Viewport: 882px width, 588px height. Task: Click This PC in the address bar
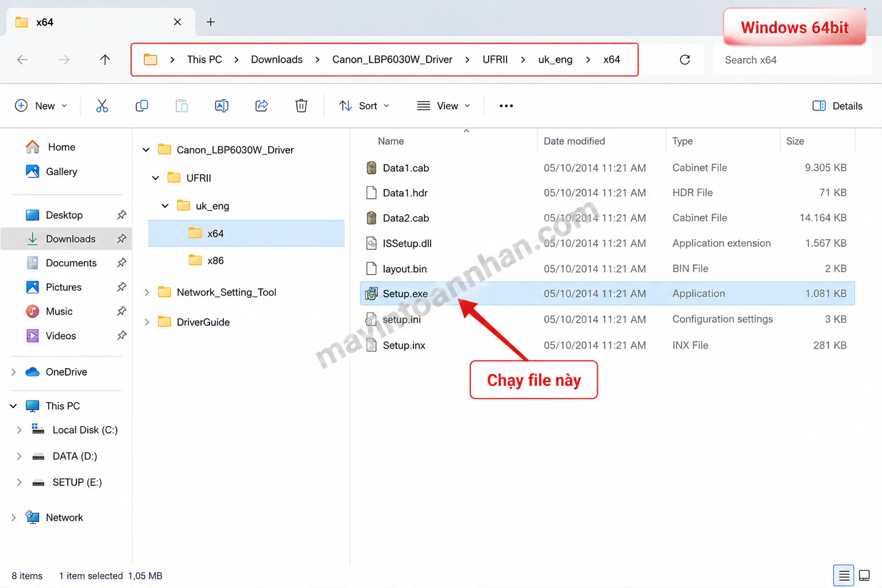[x=204, y=60]
